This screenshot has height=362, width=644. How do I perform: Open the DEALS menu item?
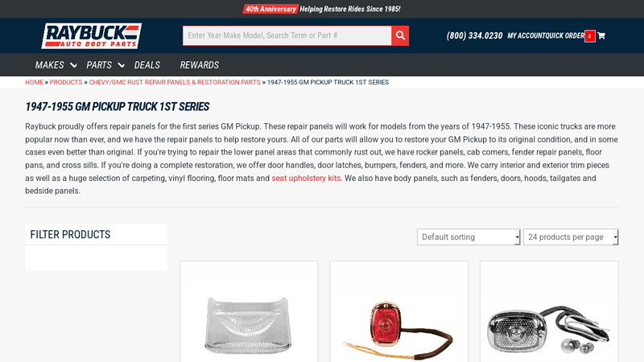pyautogui.click(x=147, y=65)
